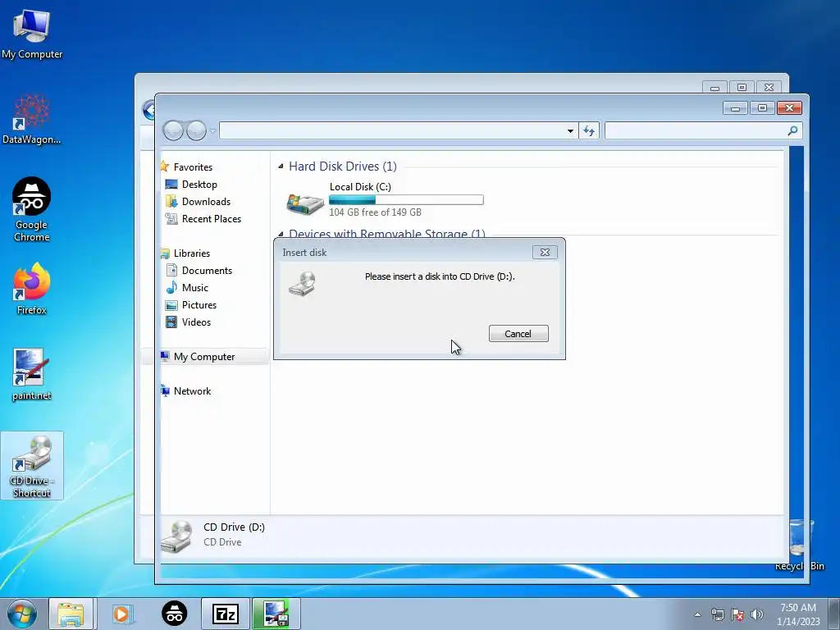Select Network in the navigation pane
Image resolution: width=840 pixels, height=630 pixels.
coord(192,391)
